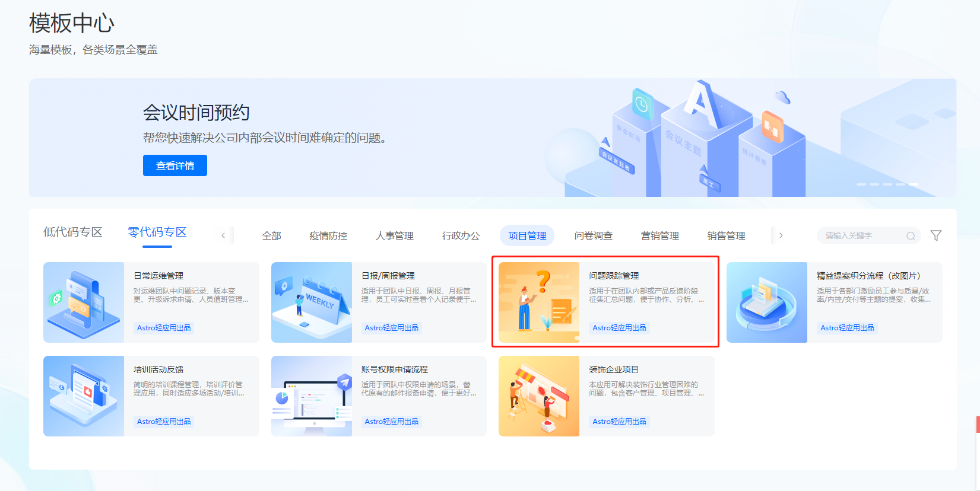Screen dimensions: 980x491
Task: Click Astro轻应用出品 tag on 培训活动反馈 card
Action: (x=164, y=422)
